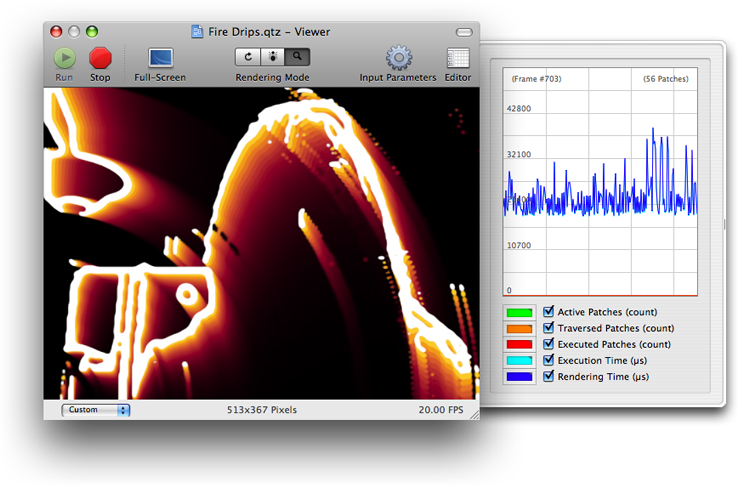Image resolution: width=739 pixels, height=488 pixels.
Task: Uncheck Active Patches (count)
Action: pyautogui.click(x=548, y=312)
